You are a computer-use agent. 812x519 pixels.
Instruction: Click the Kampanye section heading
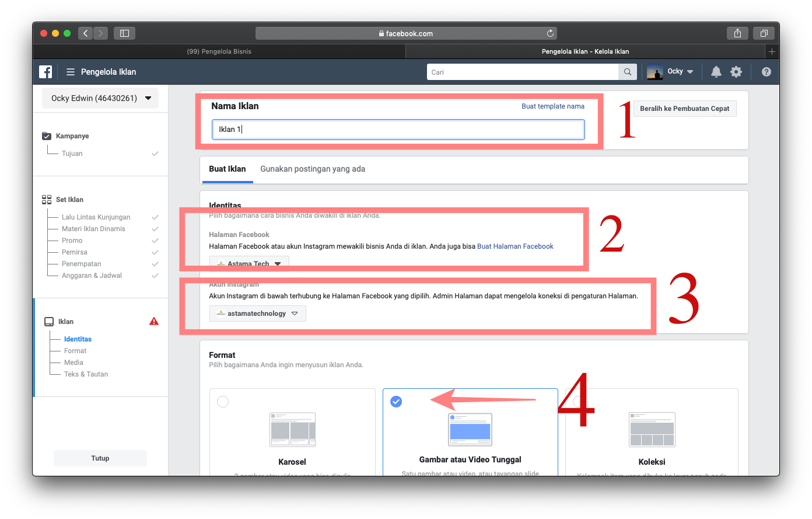[x=72, y=136]
